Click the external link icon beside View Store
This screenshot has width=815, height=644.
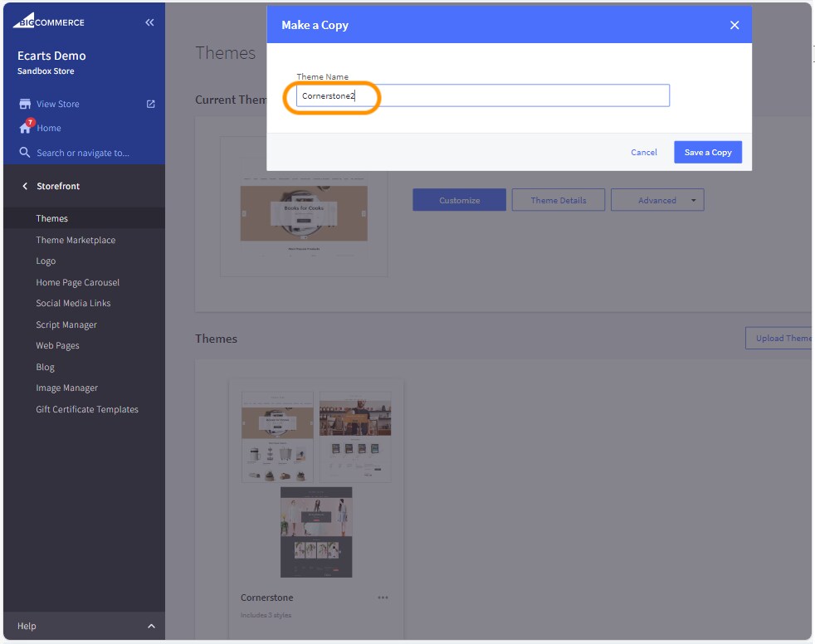(x=149, y=104)
